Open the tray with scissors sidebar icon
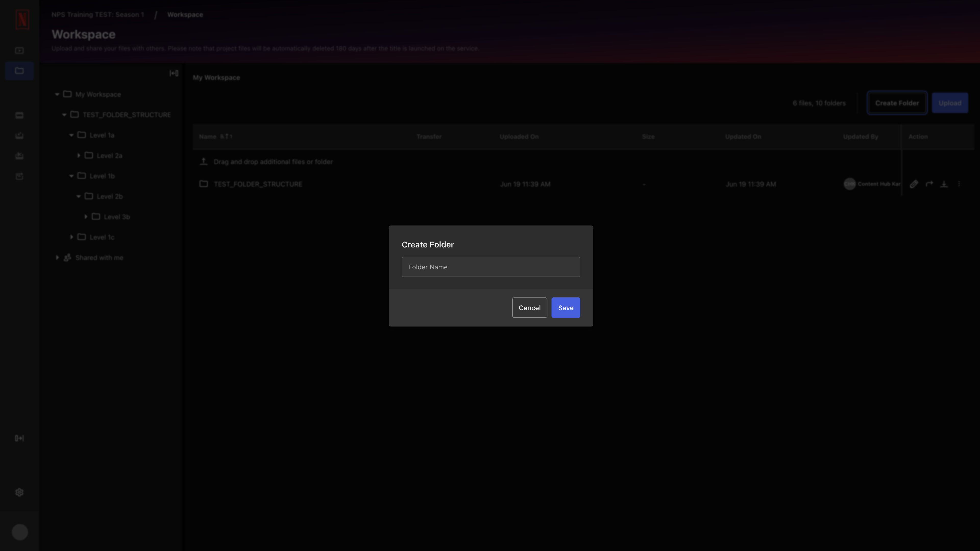 pos(19,156)
